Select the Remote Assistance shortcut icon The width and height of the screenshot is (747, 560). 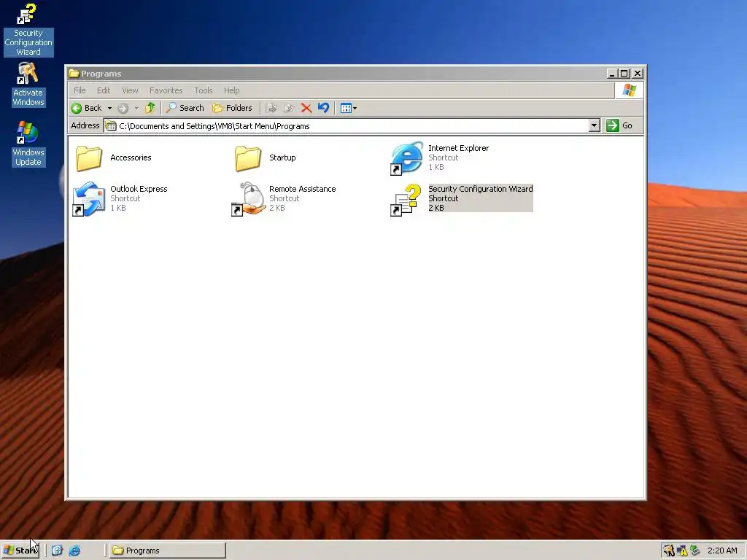[x=248, y=199]
